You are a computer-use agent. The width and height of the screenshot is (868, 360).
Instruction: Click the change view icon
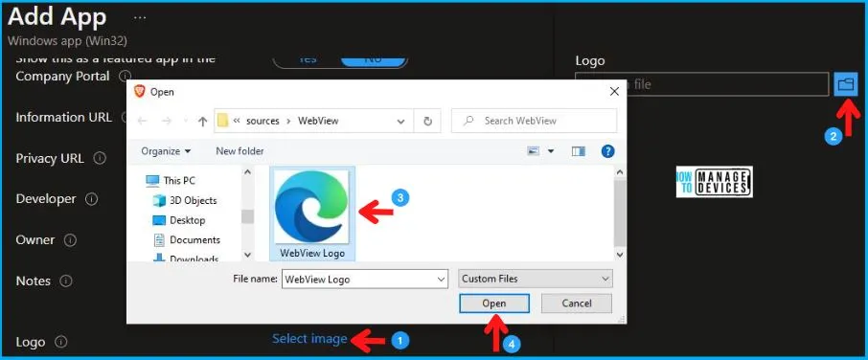tap(533, 151)
